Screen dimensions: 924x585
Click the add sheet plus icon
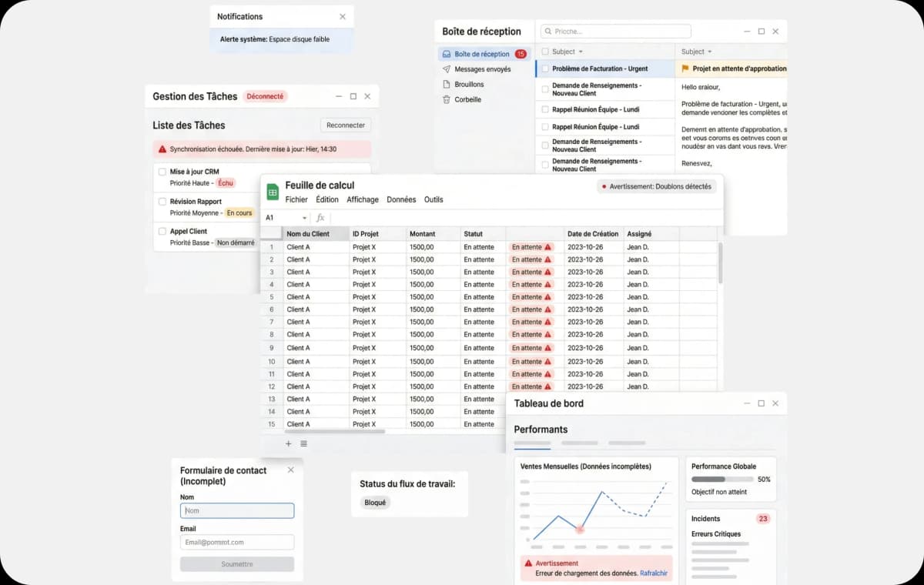(289, 443)
